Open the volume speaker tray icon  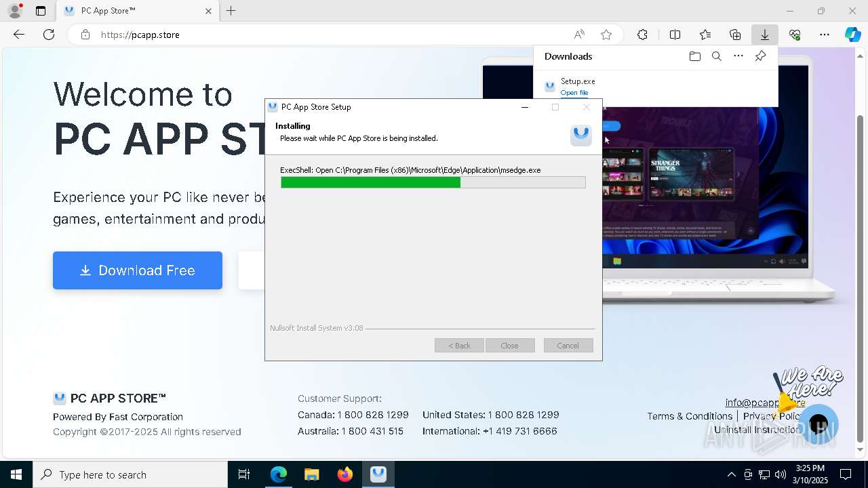coord(781,474)
